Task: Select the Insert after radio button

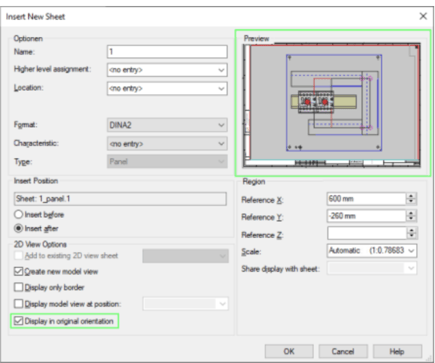Action: 19,229
